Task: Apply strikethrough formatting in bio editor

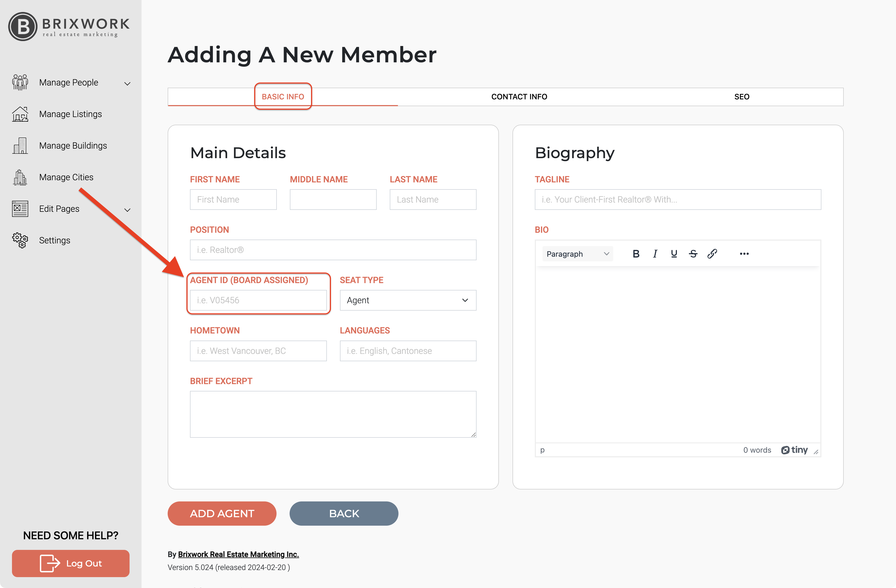Action: (x=693, y=254)
